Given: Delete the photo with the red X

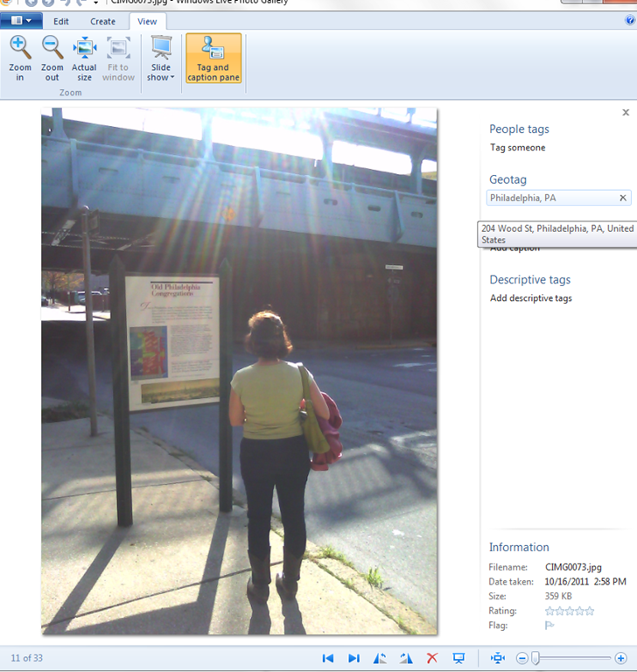Looking at the screenshot, I should 431,658.
